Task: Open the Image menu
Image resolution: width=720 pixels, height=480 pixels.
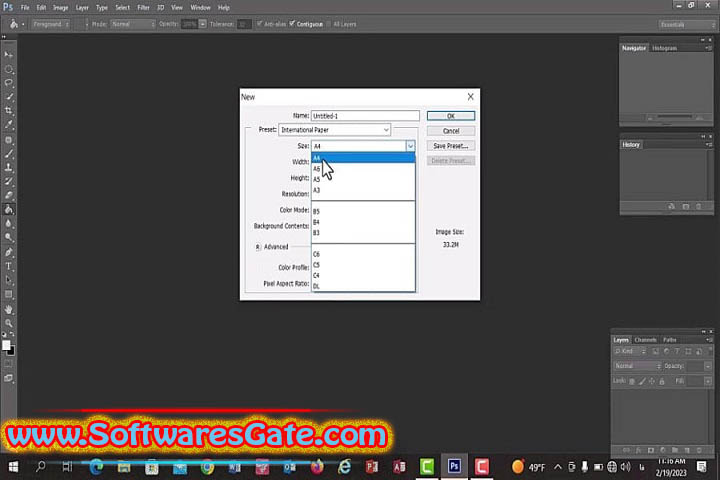Action: [60, 7]
